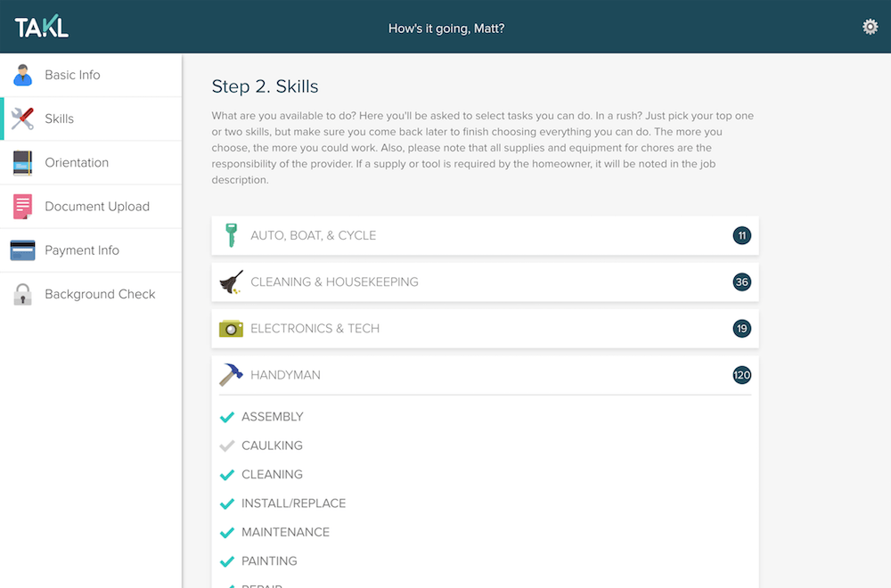This screenshot has height=588, width=891.
Task: Click the Basic Info person icon
Action: pyautogui.click(x=23, y=75)
